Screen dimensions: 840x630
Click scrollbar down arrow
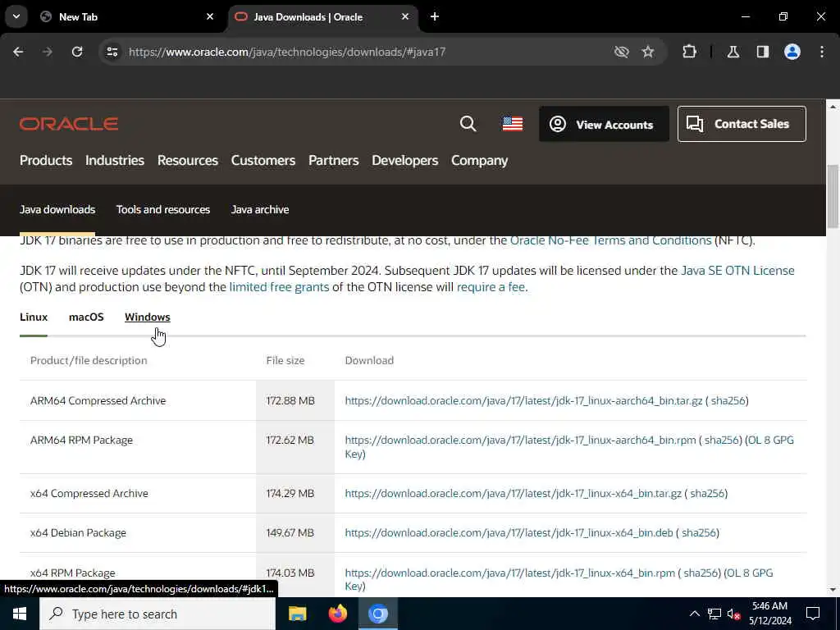pyautogui.click(x=833, y=590)
